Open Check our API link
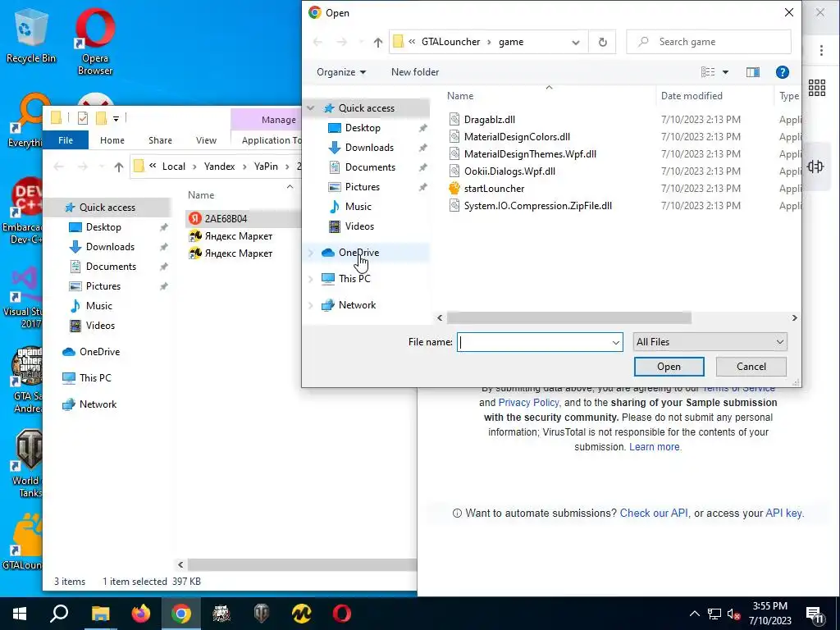This screenshot has height=630, width=840. click(x=654, y=514)
